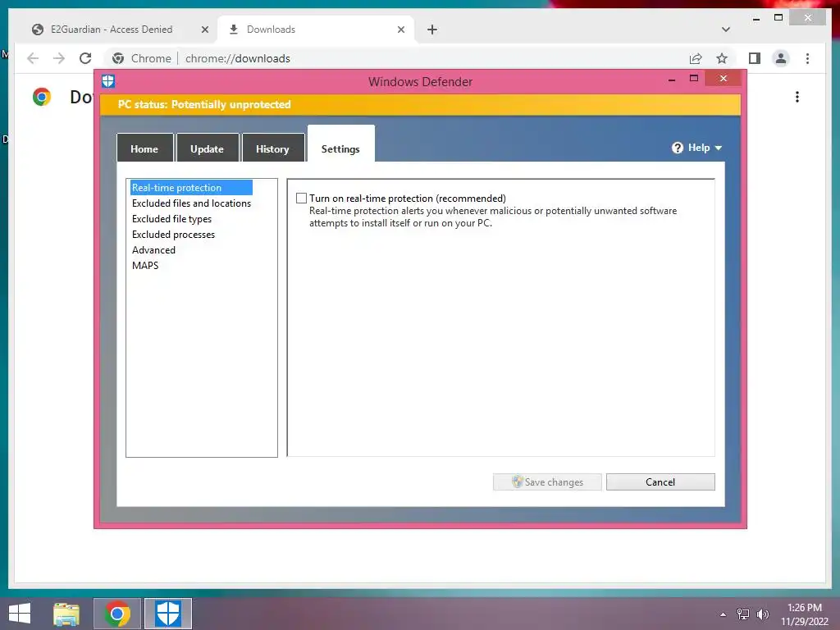The width and height of the screenshot is (840, 630).
Task: Reload the Chrome page
Action: (85, 58)
